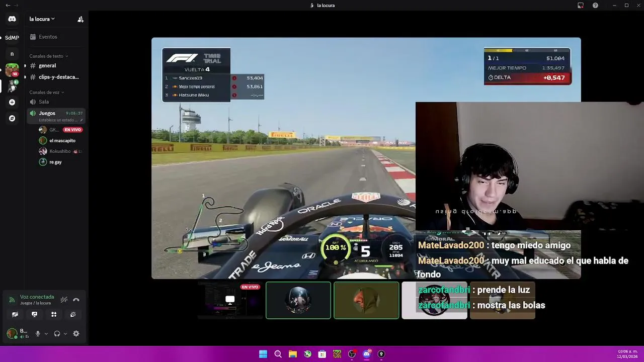Open the taskbar clock and date
The height and width of the screenshot is (362, 644).
(x=627, y=354)
